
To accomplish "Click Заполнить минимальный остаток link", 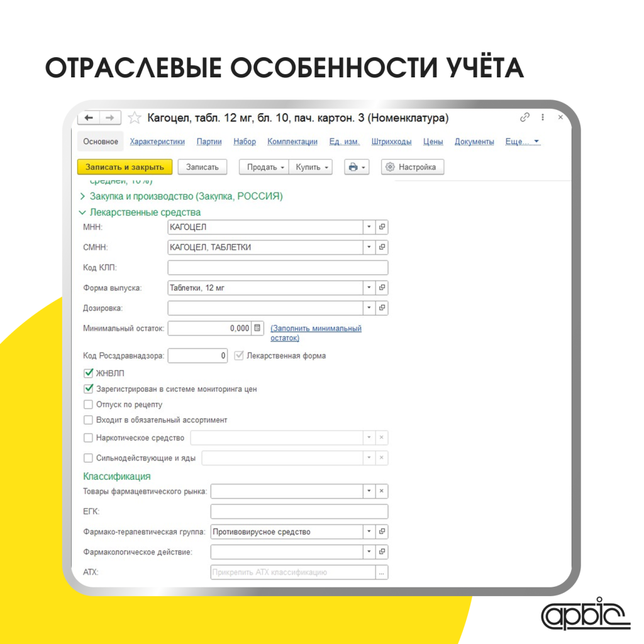I will click(316, 333).
